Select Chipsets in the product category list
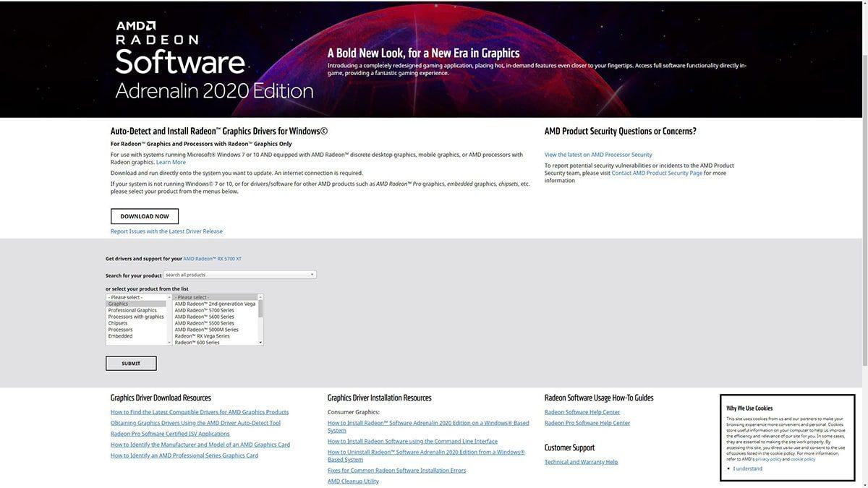Screen dimensions: 868x488 tap(118, 323)
